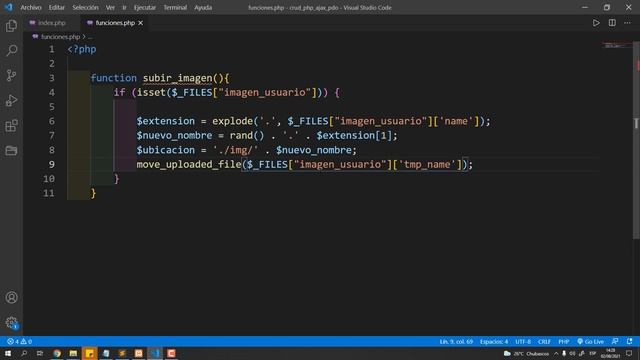Click the ESP input language indicator
Screen dimensions: 640x360
click(x=593, y=353)
